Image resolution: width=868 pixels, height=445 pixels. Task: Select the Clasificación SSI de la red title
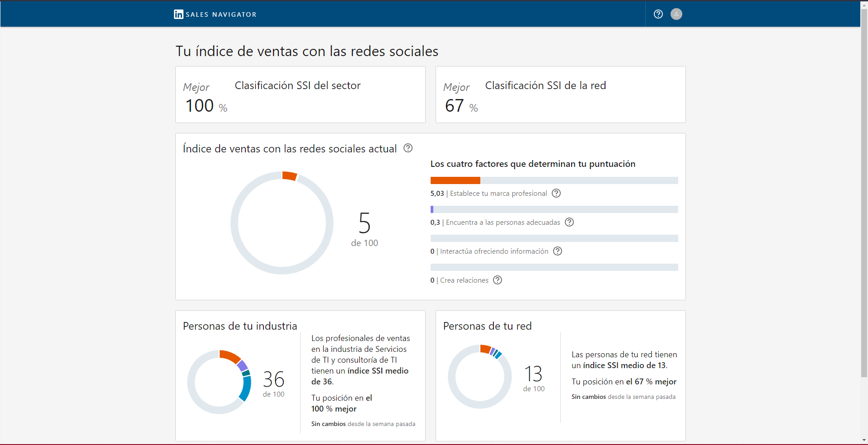click(x=545, y=85)
